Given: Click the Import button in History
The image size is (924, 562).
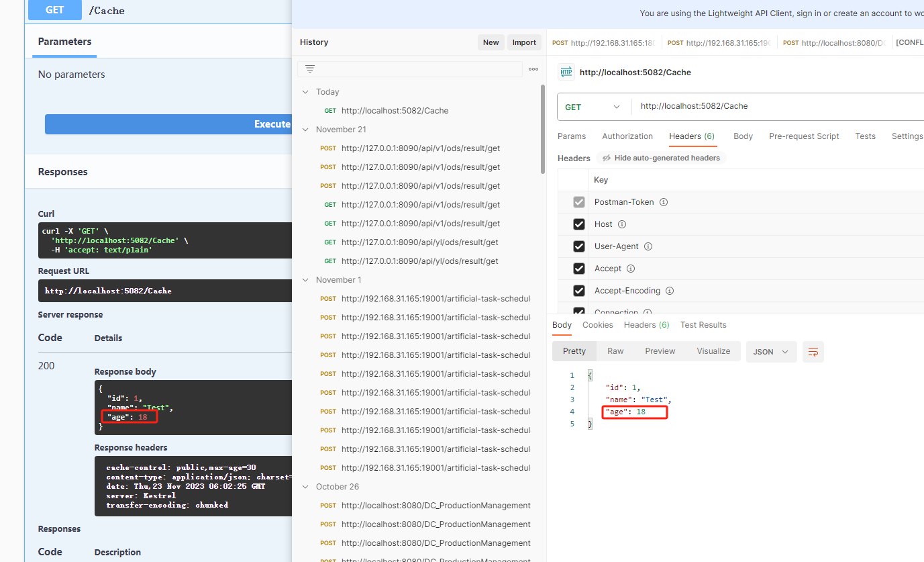Looking at the screenshot, I should click(524, 42).
